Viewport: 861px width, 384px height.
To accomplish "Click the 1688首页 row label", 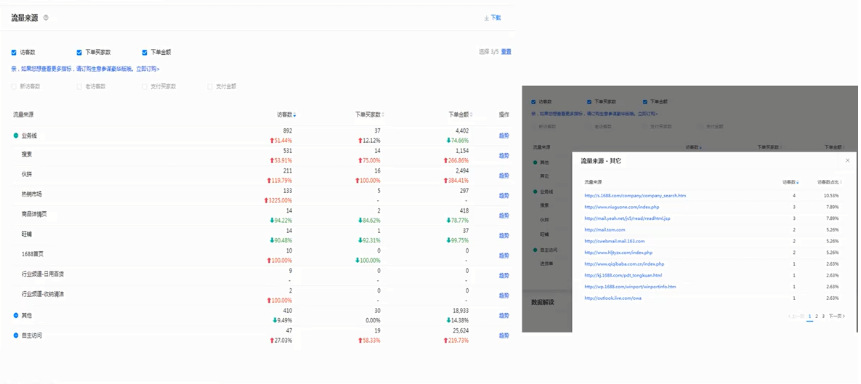I will click(x=32, y=254).
